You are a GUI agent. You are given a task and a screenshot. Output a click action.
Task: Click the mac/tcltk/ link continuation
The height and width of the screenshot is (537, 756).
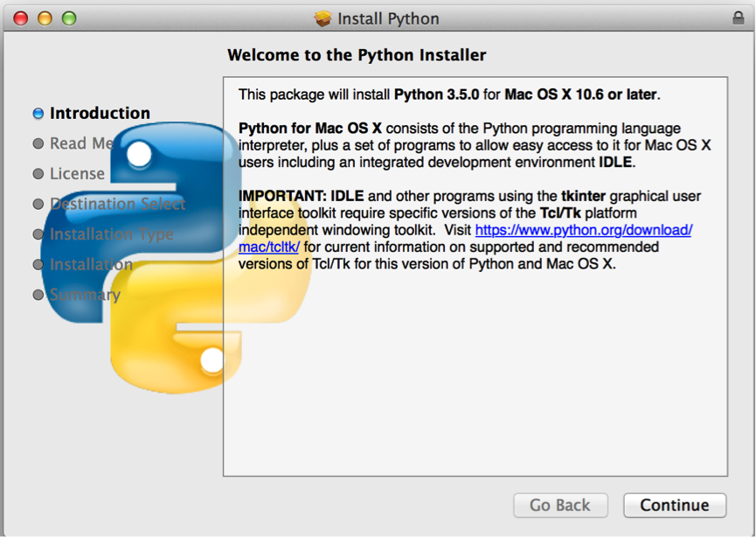269,247
